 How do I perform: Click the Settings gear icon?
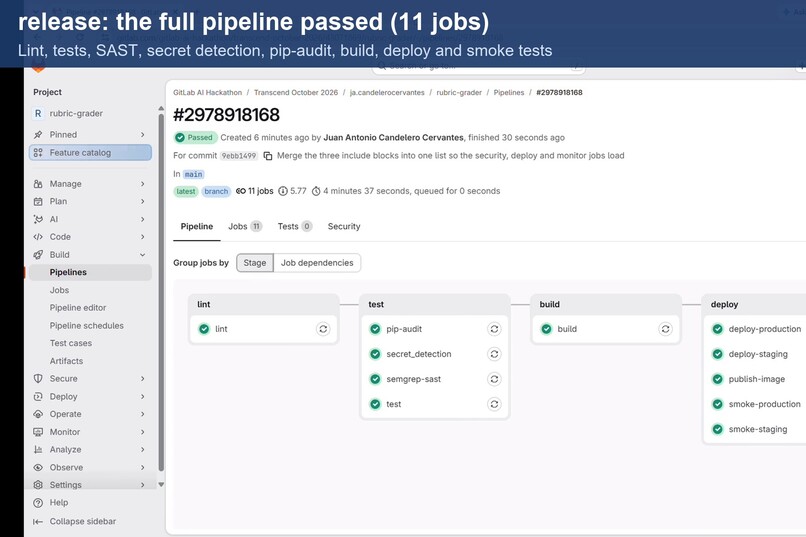click(x=38, y=485)
